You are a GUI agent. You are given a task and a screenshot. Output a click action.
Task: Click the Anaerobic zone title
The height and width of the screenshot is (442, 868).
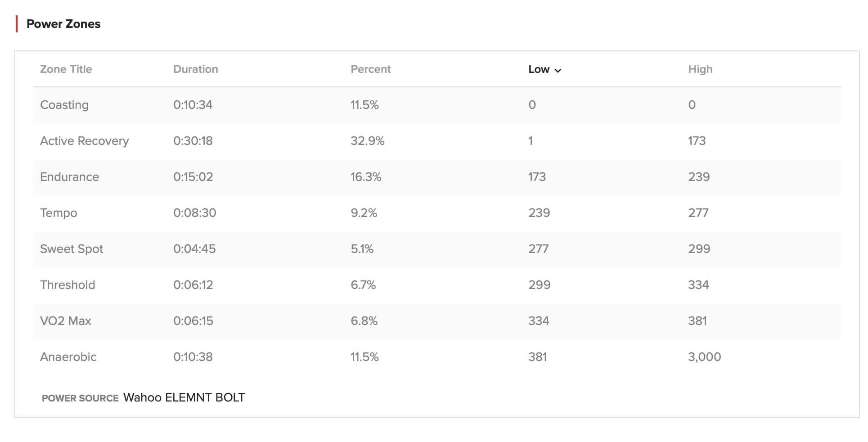pos(68,357)
